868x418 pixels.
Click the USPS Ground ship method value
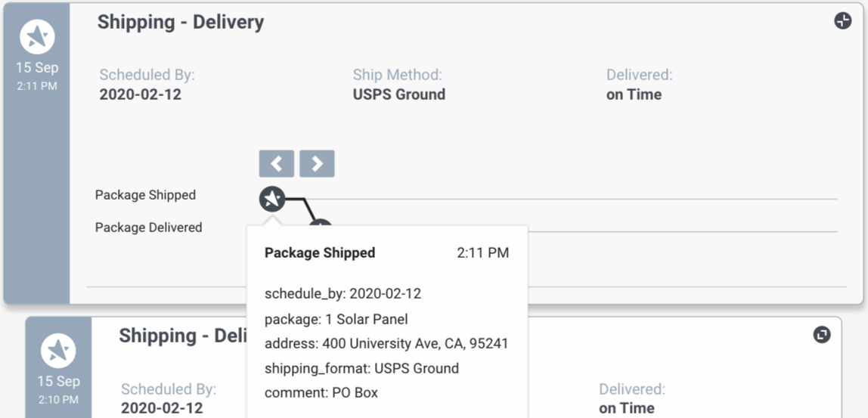click(399, 94)
